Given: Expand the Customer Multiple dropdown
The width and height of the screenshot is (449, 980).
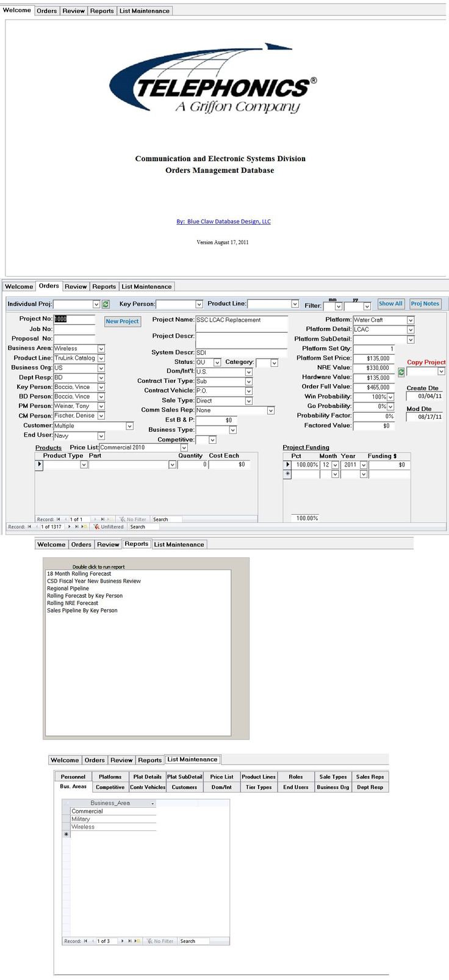Looking at the screenshot, I should [x=129, y=426].
